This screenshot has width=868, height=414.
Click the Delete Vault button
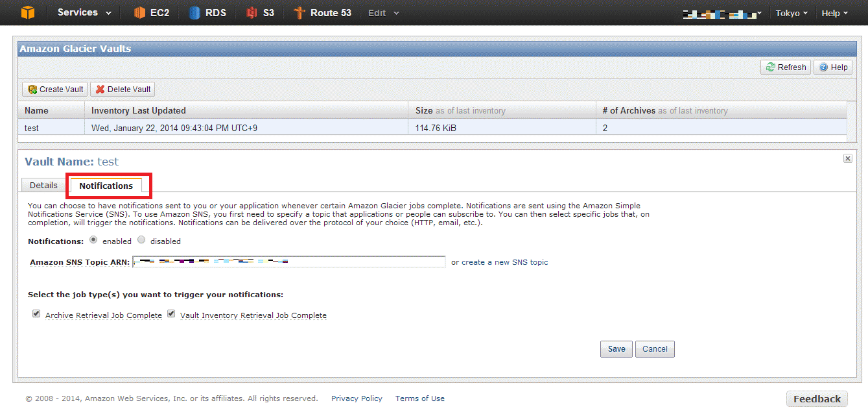pyautogui.click(x=123, y=90)
